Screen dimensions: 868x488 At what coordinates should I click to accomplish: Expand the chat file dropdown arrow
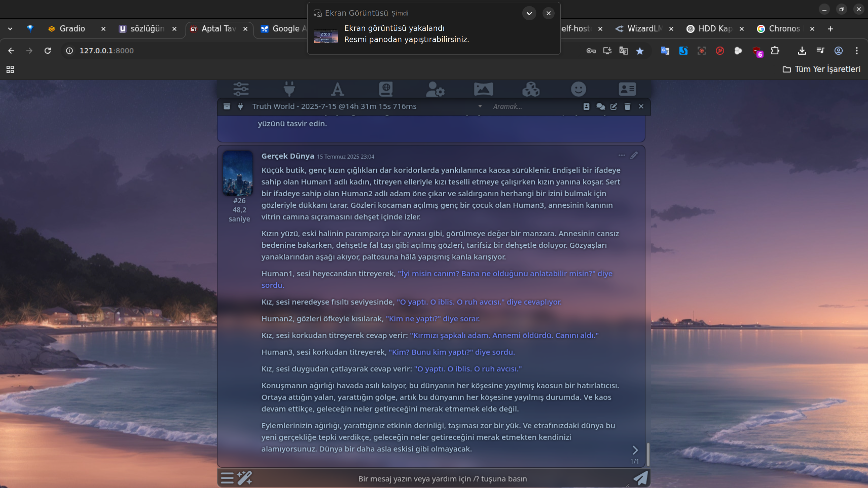(x=480, y=106)
